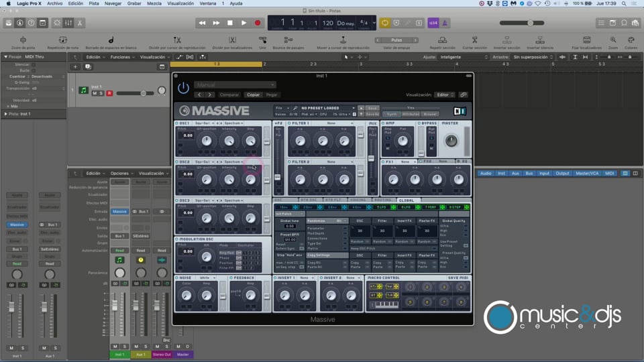Start recording with the red Record button
Viewport: 644px width, 362px height.
pyautogui.click(x=258, y=23)
